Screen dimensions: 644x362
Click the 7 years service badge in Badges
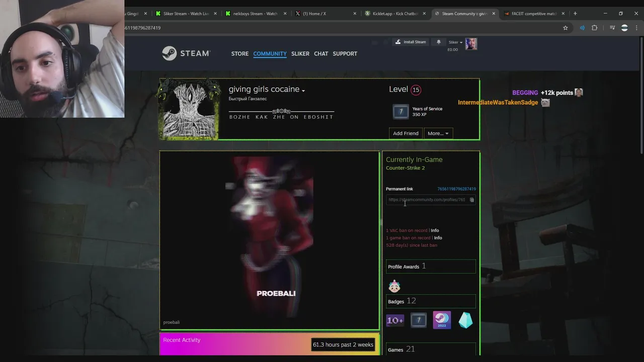[418, 320]
